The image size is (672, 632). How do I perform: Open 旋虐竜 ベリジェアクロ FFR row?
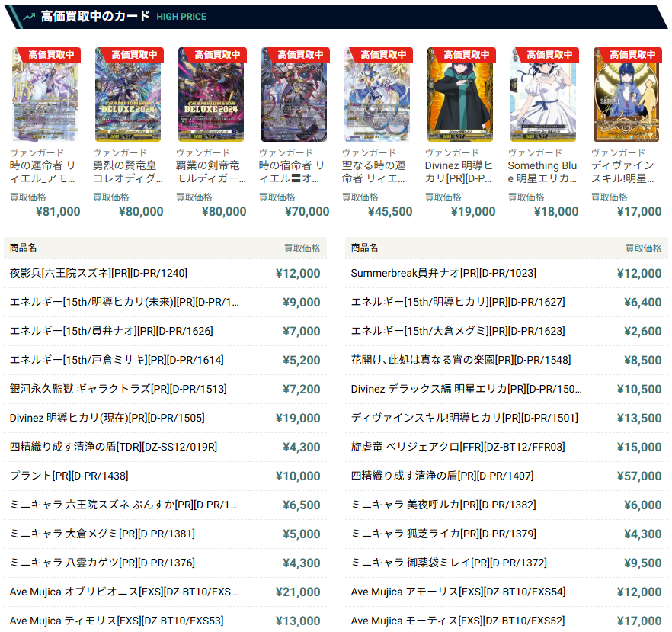[506, 447]
